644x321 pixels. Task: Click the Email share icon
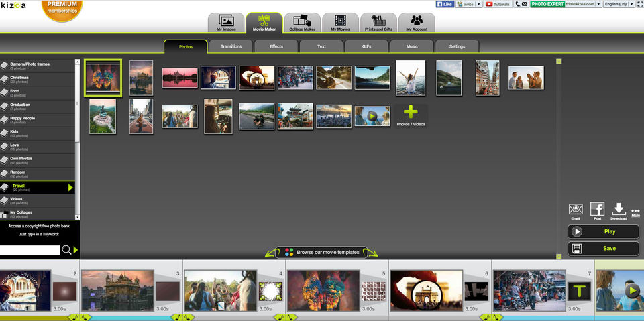(x=576, y=211)
